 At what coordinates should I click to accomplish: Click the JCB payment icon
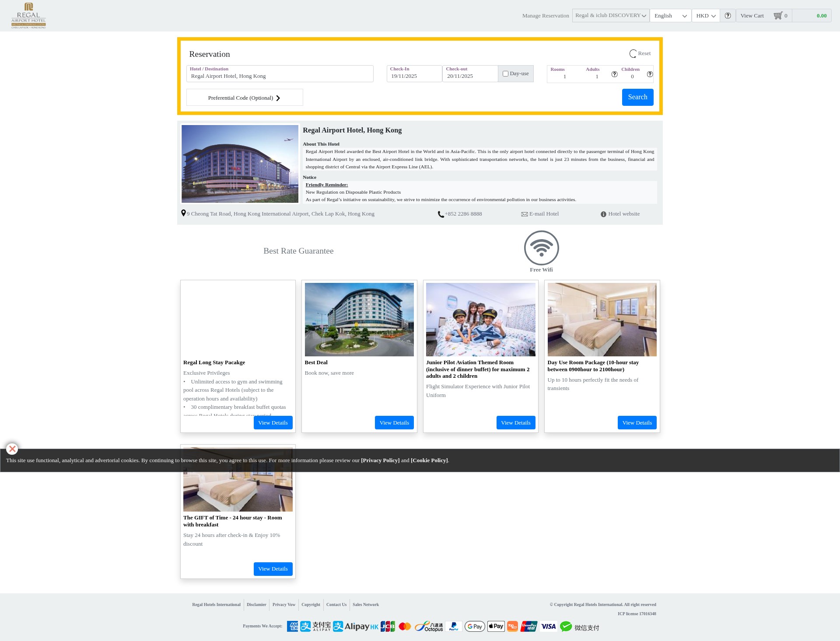pyautogui.click(x=388, y=627)
